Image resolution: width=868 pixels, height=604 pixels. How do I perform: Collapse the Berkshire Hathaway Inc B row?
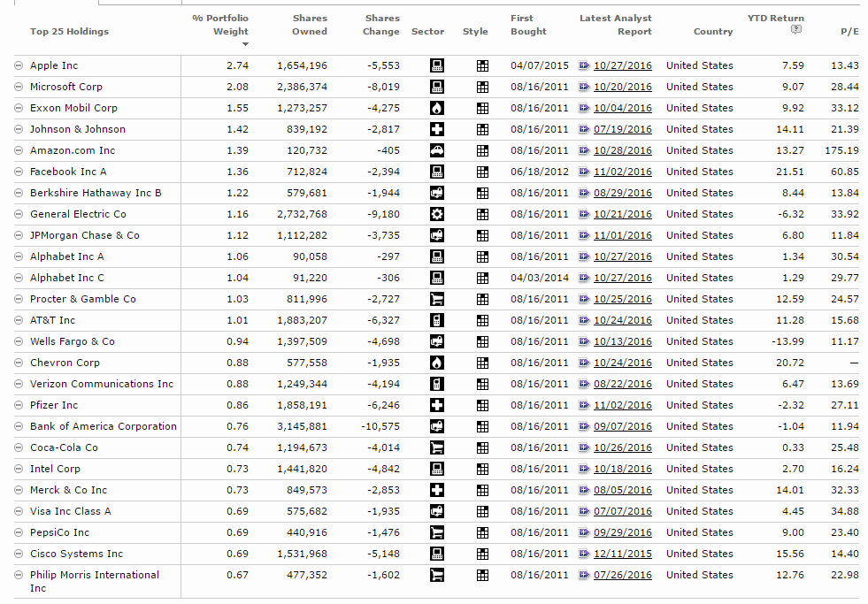click(x=19, y=193)
